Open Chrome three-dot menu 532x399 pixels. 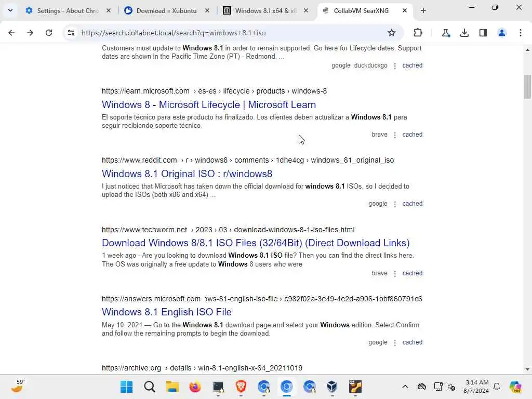click(521, 33)
